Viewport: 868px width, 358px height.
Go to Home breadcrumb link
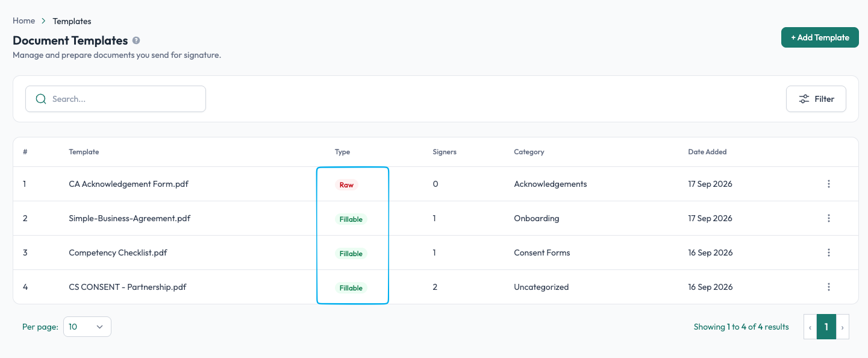pyautogui.click(x=24, y=20)
